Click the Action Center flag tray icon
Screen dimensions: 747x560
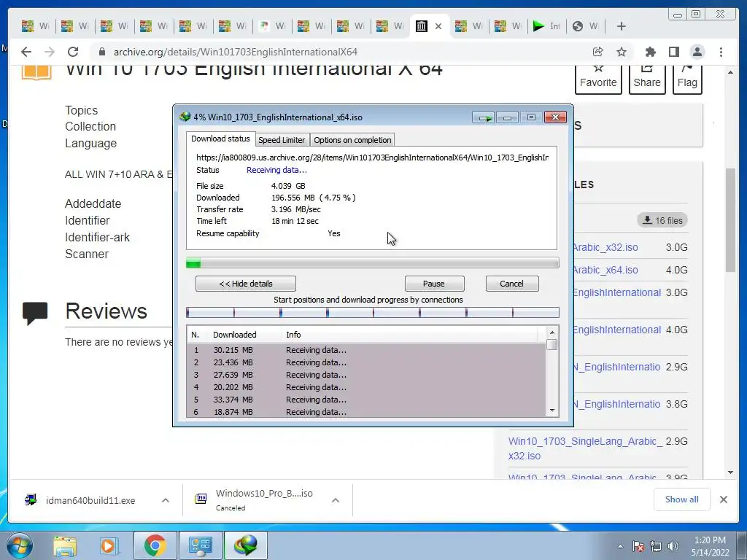click(x=638, y=546)
